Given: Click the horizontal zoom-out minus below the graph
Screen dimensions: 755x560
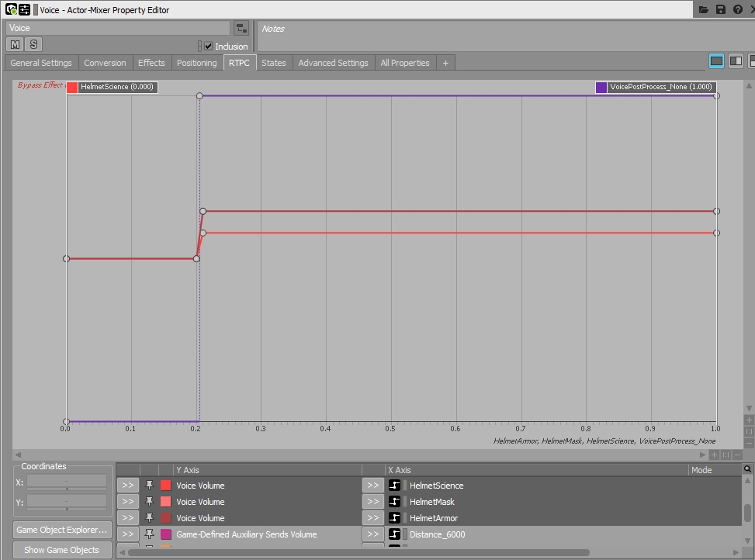Looking at the screenshot, I should (x=737, y=455).
